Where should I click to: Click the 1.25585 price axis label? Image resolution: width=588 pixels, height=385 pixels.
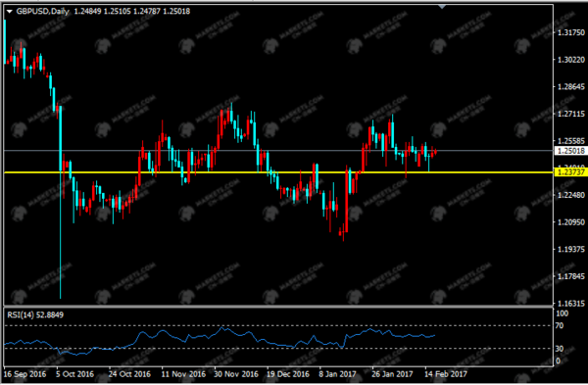point(571,141)
